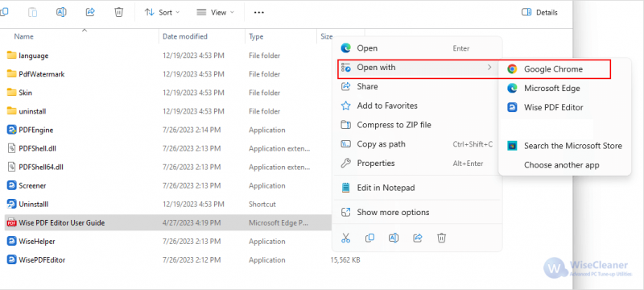The width and height of the screenshot is (644, 290).
Task: Click the Delete icon at context menu bottom
Action: pos(441,238)
